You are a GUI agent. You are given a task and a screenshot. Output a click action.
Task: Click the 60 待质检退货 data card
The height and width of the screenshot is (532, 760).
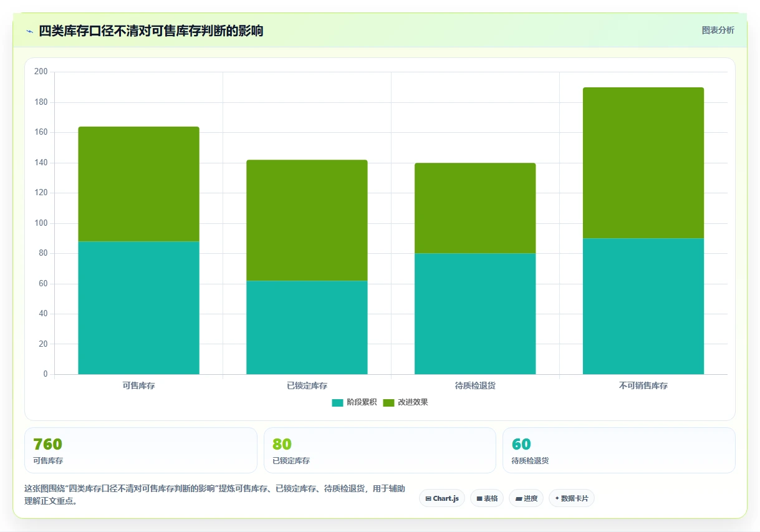click(x=619, y=450)
